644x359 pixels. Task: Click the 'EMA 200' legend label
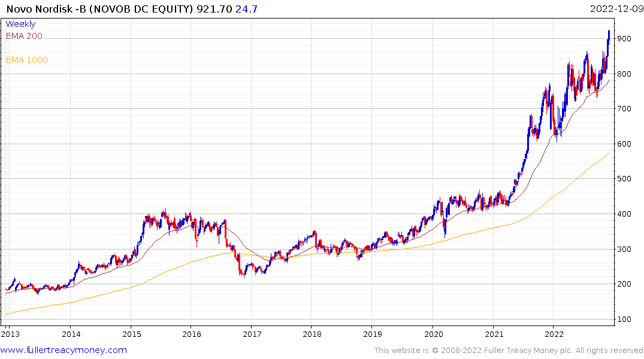coord(24,36)
